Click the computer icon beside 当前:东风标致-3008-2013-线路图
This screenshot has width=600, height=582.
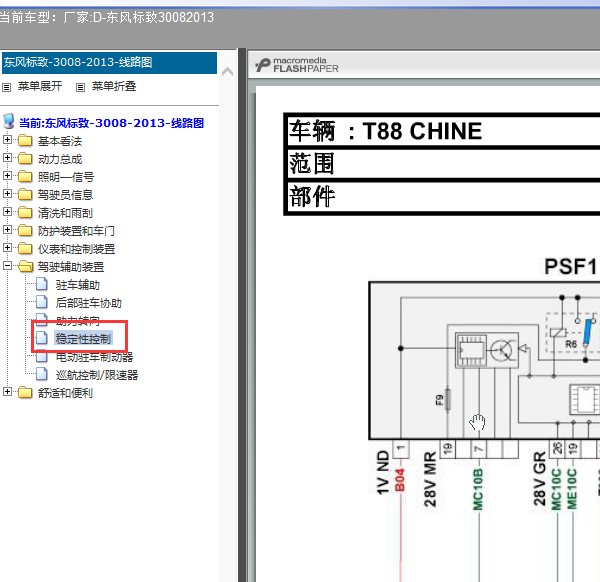click(x=9, y=122)
